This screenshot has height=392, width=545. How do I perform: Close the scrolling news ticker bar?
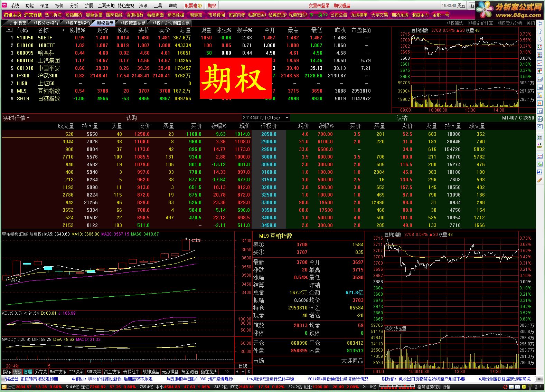click(x=540, y=379)
